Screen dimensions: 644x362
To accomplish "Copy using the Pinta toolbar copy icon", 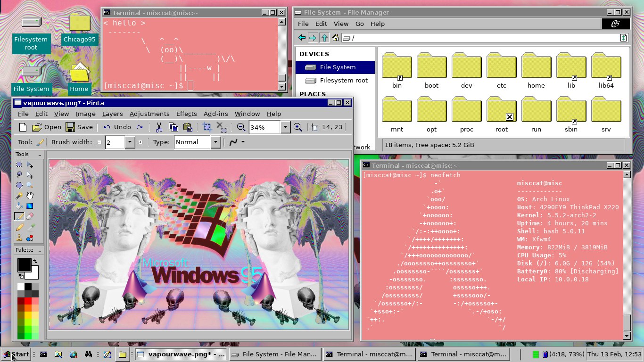I will click(173, 127).
